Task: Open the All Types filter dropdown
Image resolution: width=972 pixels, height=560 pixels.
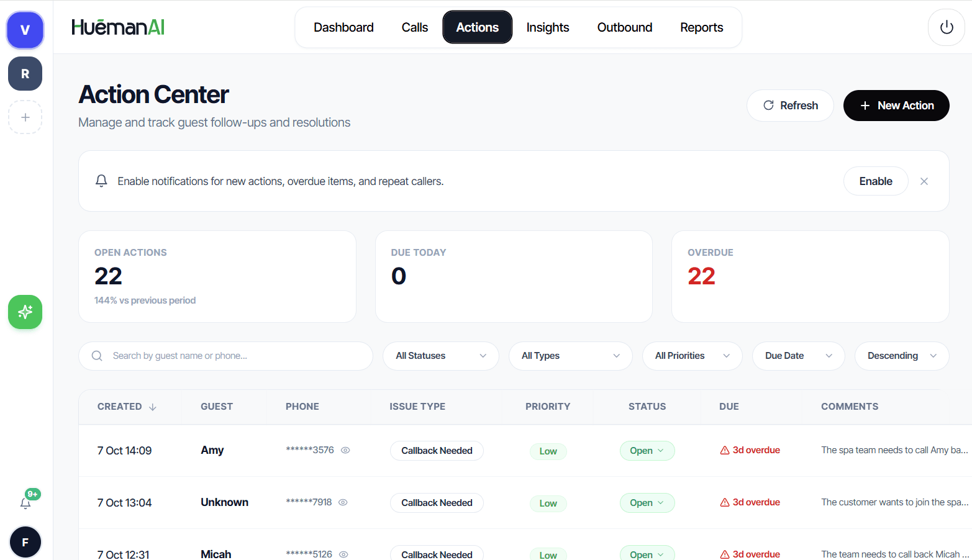Action: [x=571, y=356]
